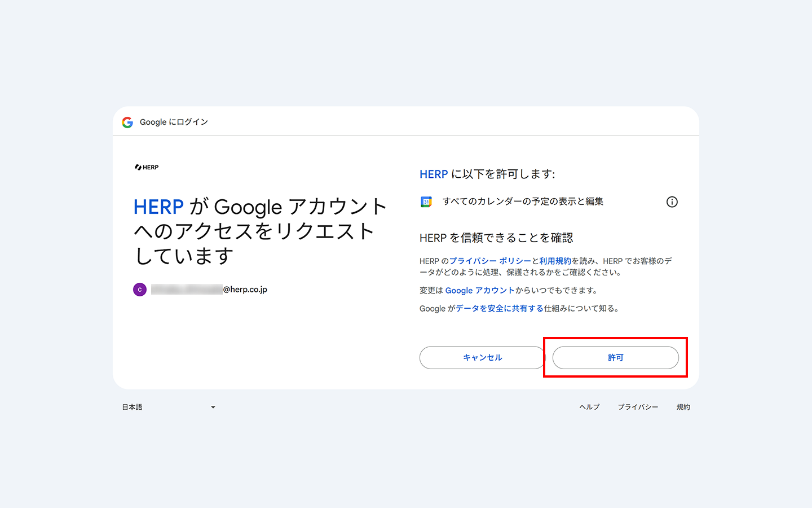Click the HERP logo above the heading
812x508 pixels.
[147, 167]
